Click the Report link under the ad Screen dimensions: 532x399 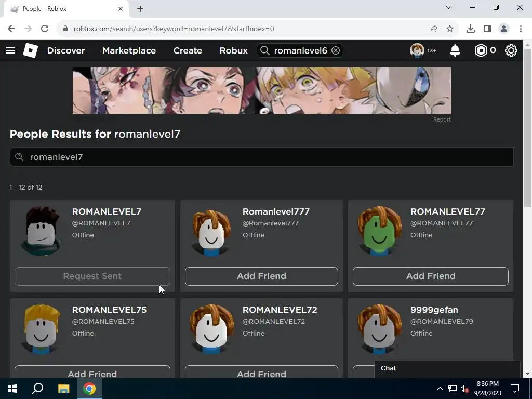click(442, 119)
